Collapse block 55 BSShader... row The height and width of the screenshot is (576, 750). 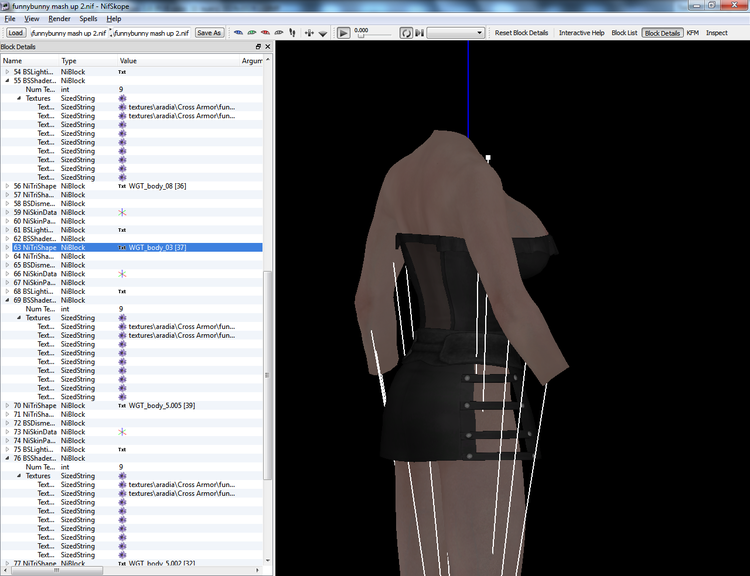tap(7, 80)
